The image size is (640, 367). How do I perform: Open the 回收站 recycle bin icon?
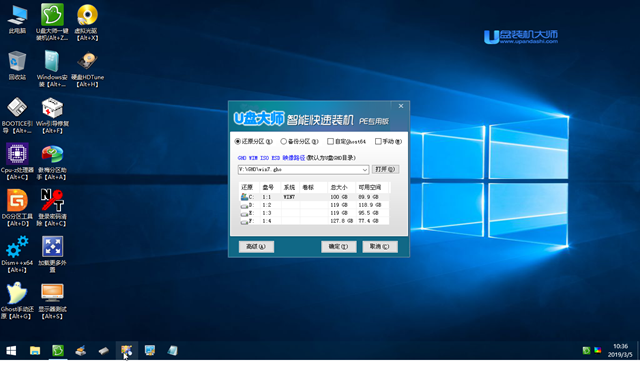(x=17, y=65)
